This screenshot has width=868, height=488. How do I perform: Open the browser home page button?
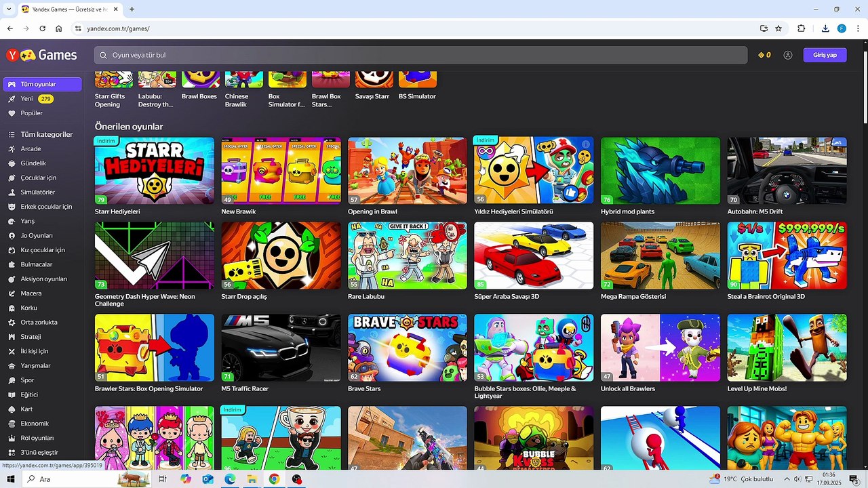click(59, 28)
